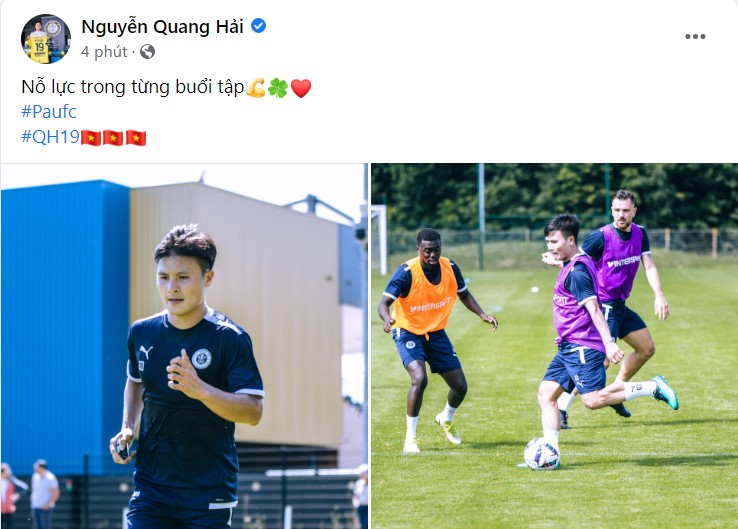The height and width of the screenshot is (529, 738).
Task: Click the club crest on navy jersey
Action: 201,359
